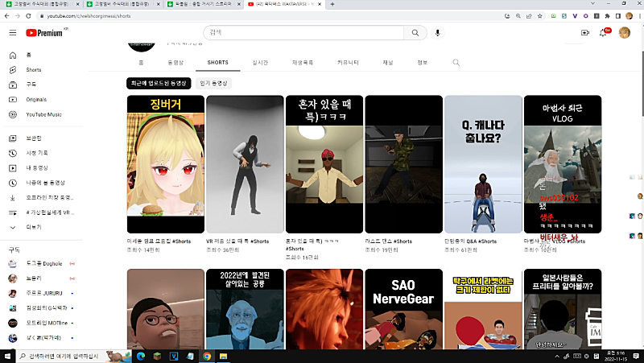The image size is (644, 363).
Task: Open the account avatar menu
Action: click(626, 33)
